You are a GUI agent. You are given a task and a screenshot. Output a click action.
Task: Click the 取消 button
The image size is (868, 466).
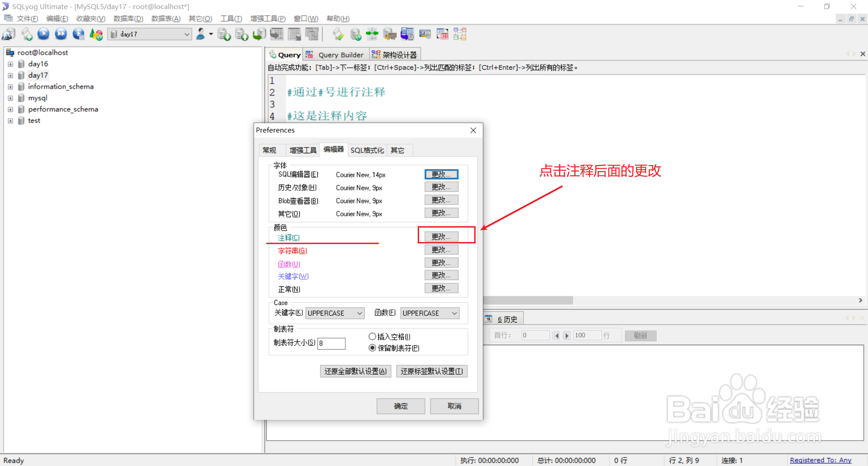454,406
